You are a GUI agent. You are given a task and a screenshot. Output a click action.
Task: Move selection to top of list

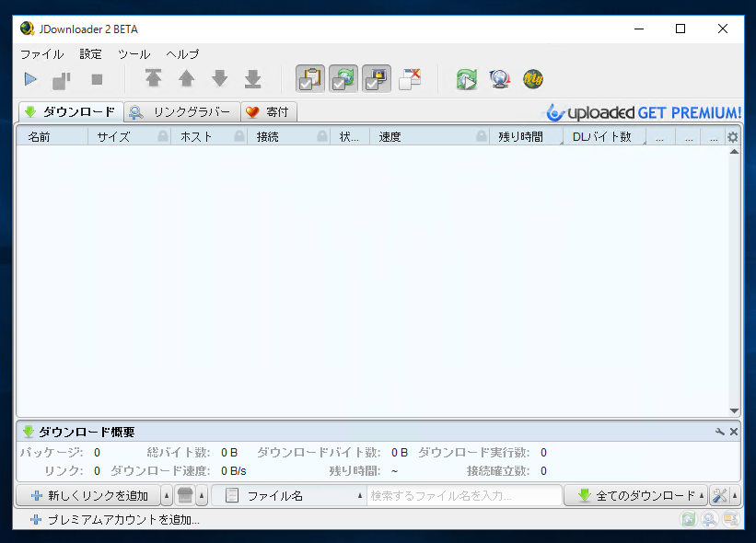click(154, 78)
